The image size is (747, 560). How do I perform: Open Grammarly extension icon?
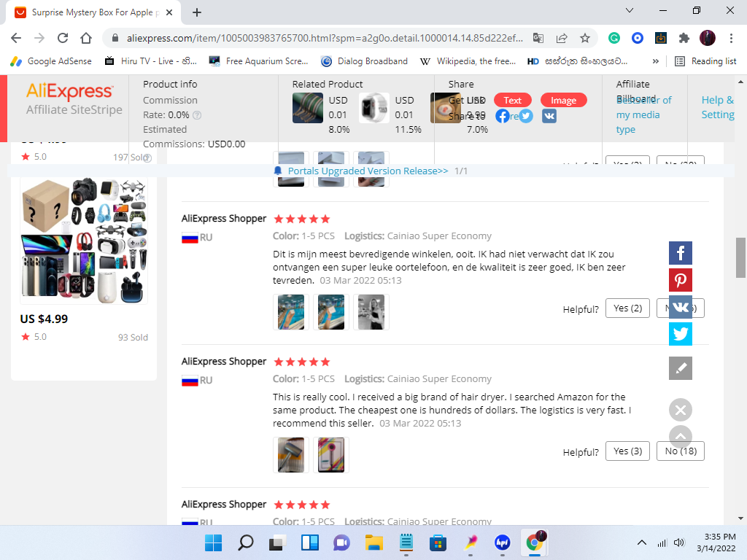coord(614,38)
